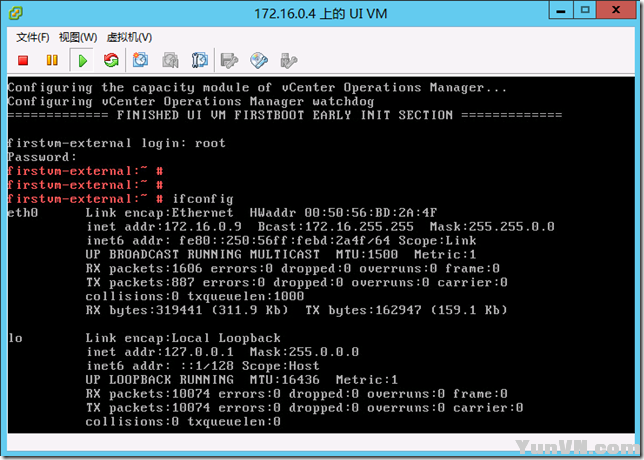Screen dimensions: 644x460
Task: Click the 'inet addr:172.16.0.9' text
Action: point(164,227)
